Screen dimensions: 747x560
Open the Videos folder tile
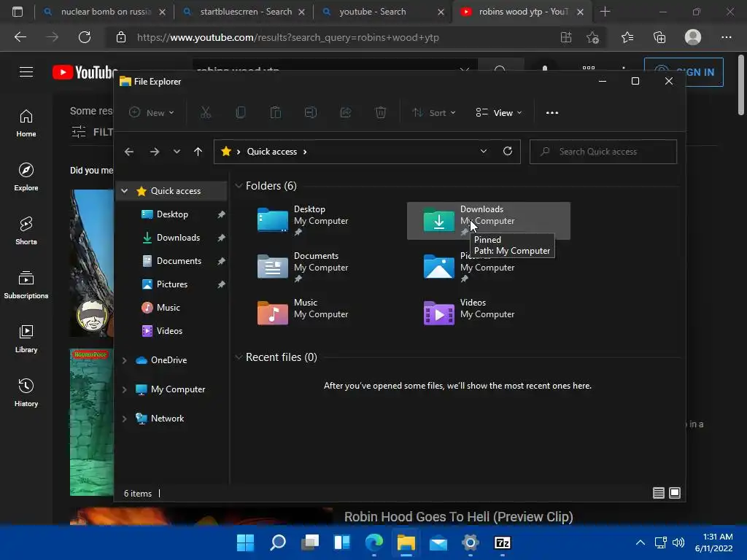488,314
